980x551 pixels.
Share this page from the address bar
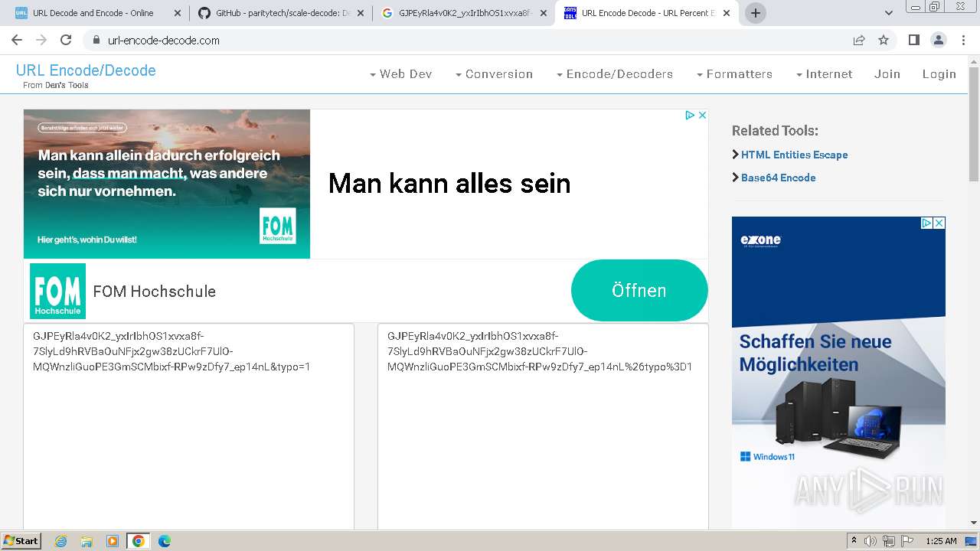pyautogui.click(x=859, y=40)
